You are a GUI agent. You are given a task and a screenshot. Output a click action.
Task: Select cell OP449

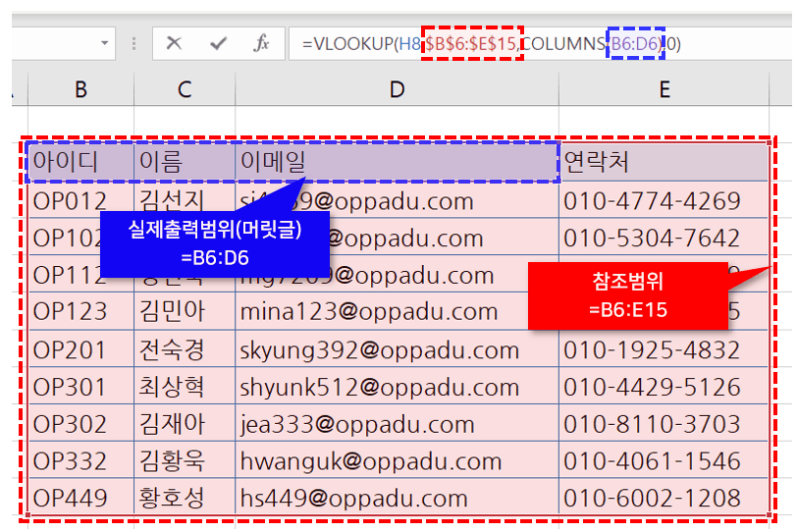[81, 497]
